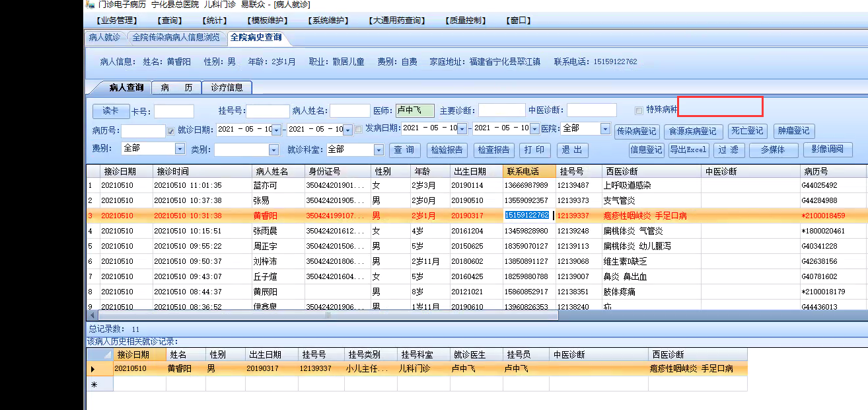Switch to the 全院传染病病人信息浏览 tab
This screenshot has width=868, height=410.
coord(176,38)
